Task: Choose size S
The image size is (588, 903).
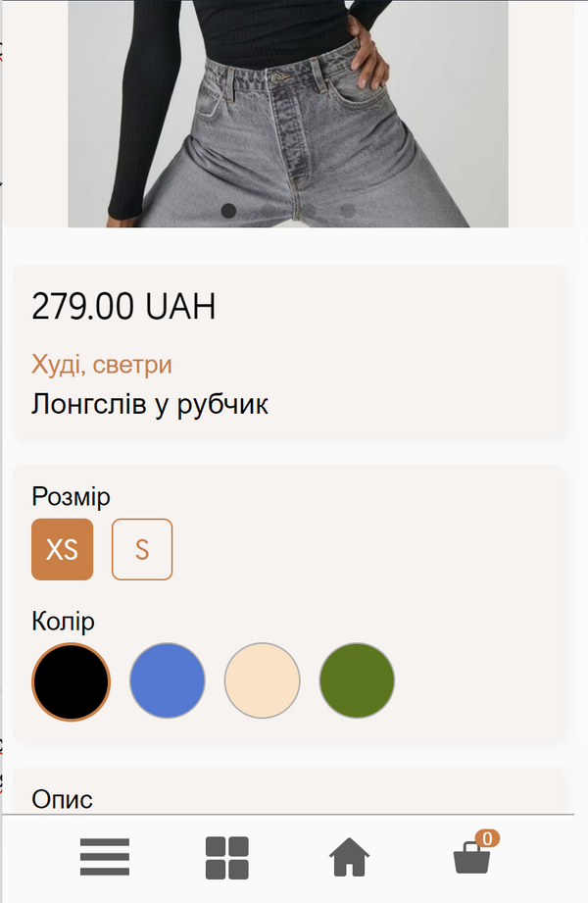Action: pyautogui.click(x=142, y=549)
